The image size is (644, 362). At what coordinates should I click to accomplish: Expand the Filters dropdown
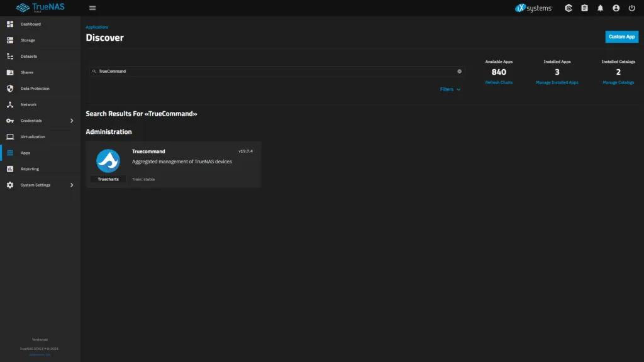tap(450, 89)
